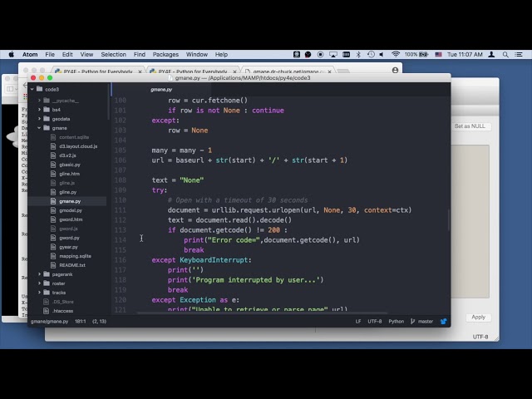This screenshot has height=399, width=532.
Task: Open gline.htm file
Action: (x=69, y=174)
